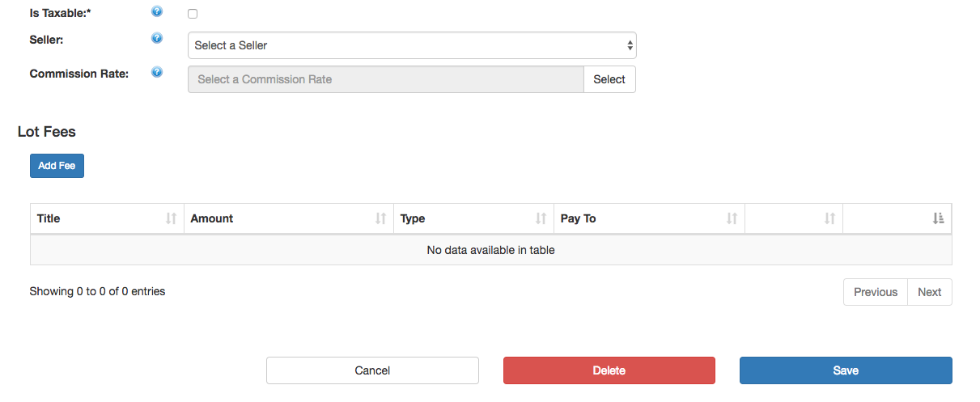980x402 pixels.
Task: Click the Commission Rate input field
Action: [385, 79]
